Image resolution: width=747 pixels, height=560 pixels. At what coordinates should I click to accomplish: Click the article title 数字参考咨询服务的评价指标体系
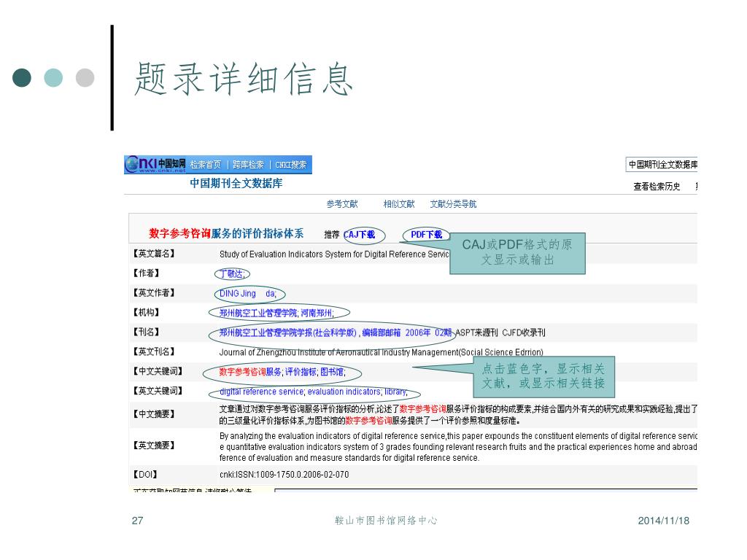click(226, 233)
